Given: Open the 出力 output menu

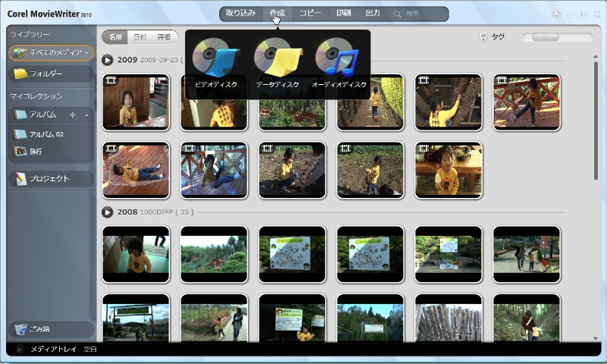Looking at the screenshot, I should coord(373,14).
